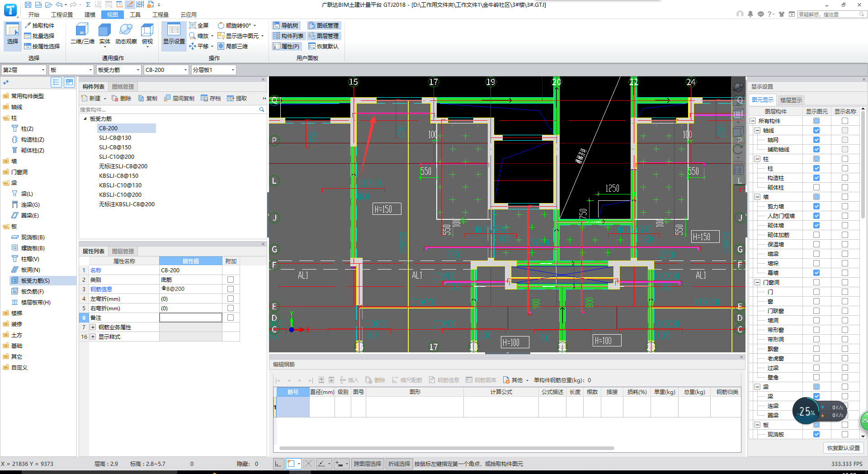
Task: Select the 选择 tool in ribbon
Action: (12, 35)
